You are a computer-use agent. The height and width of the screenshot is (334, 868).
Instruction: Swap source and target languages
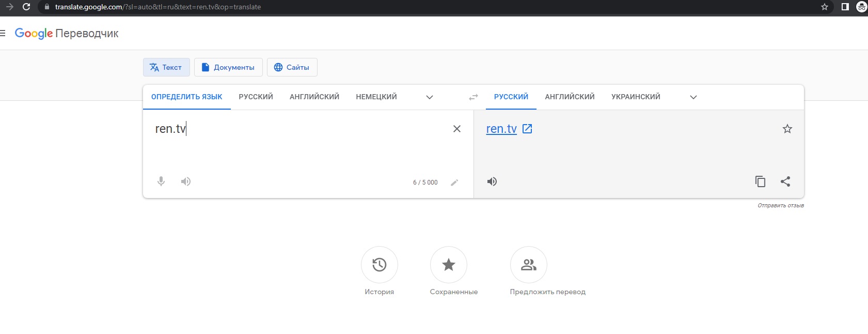[x=474, y=97]
